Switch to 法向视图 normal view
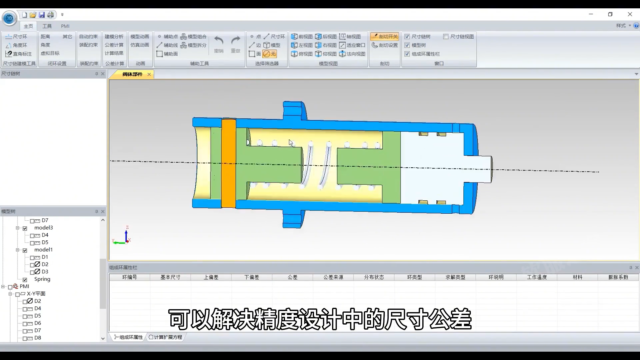 (353, 53)
